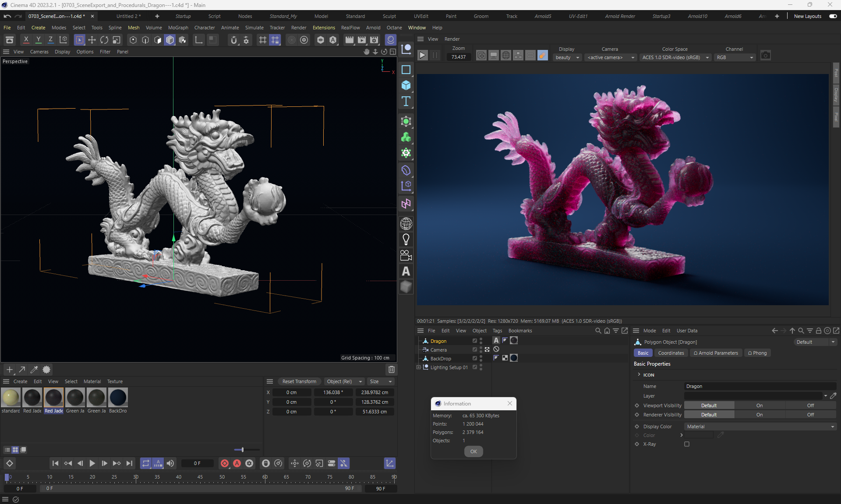Select the Move tool icon
This screenshot has width=841, height=504.
92,40
